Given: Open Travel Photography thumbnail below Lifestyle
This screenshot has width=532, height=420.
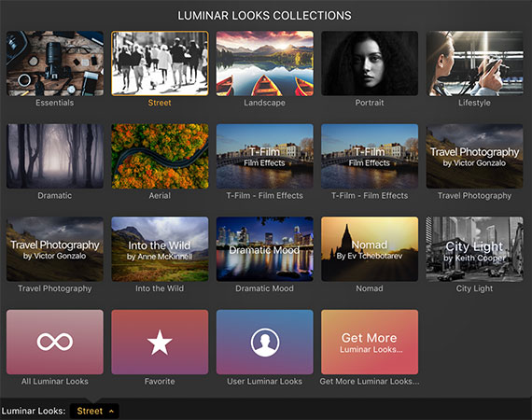Looking at the screenshot, I should click(x=475, y=156).
